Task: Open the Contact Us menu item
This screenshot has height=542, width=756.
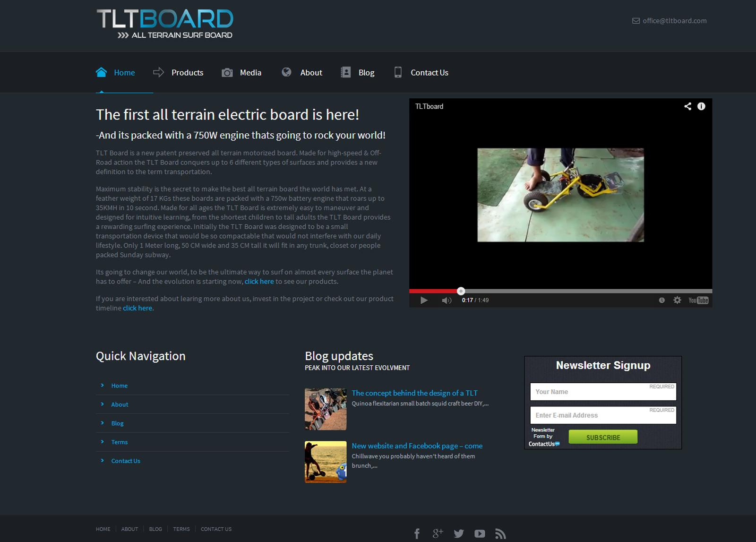Action: 430,73
